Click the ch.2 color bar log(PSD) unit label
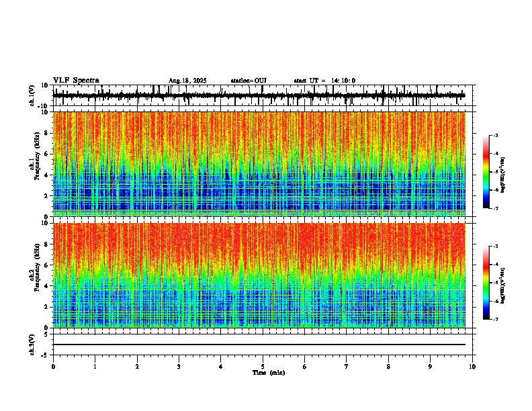The height and width of the screenshot is (411, 532). pyautogui.click(x=503, y=285)
